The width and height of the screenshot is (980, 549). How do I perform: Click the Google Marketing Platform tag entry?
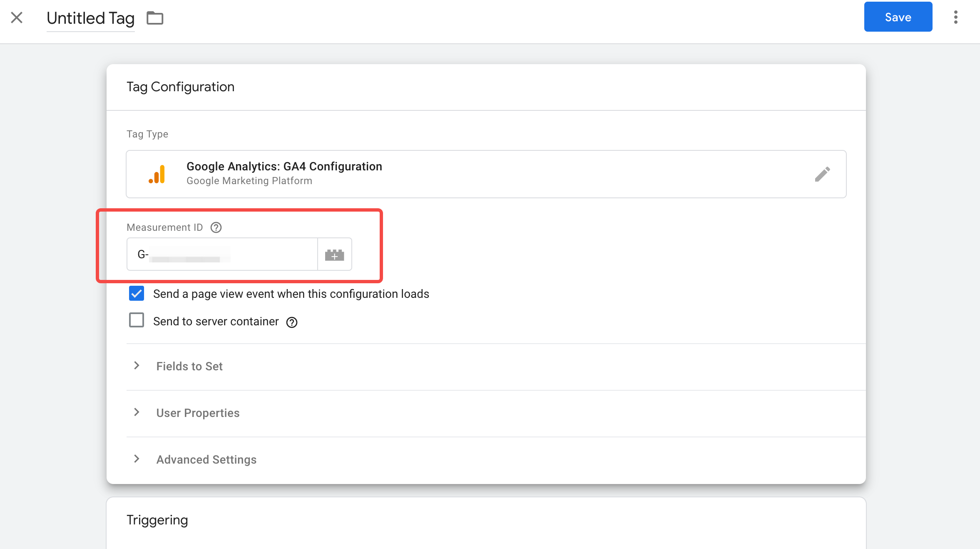[x=249, y=180]
